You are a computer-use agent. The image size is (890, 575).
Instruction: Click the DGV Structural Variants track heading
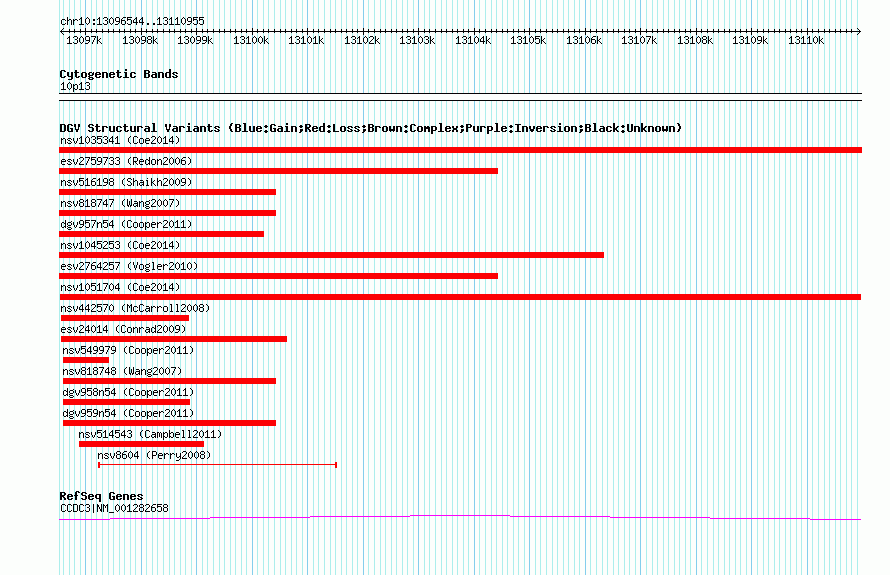[x=370, y=128]
